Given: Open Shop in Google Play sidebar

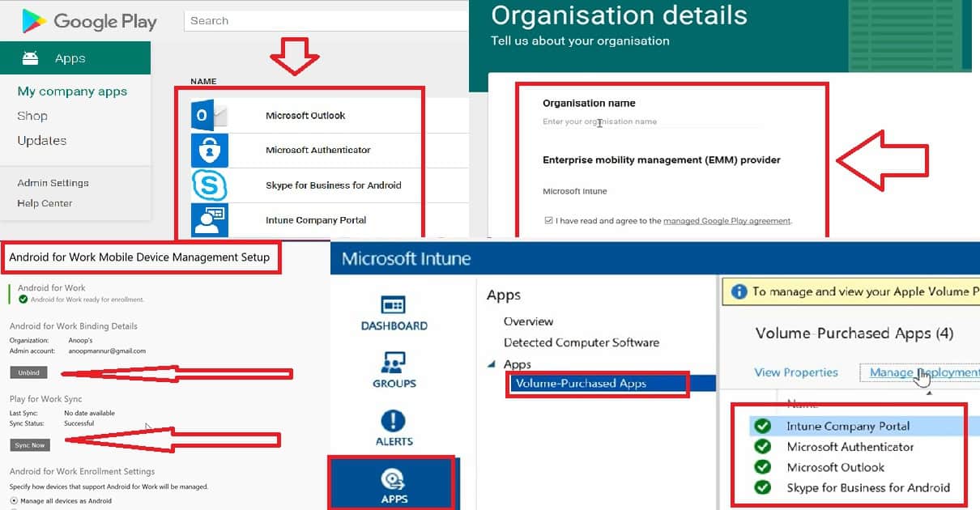Looking at the screenshot, I should [x=32, y=116].
